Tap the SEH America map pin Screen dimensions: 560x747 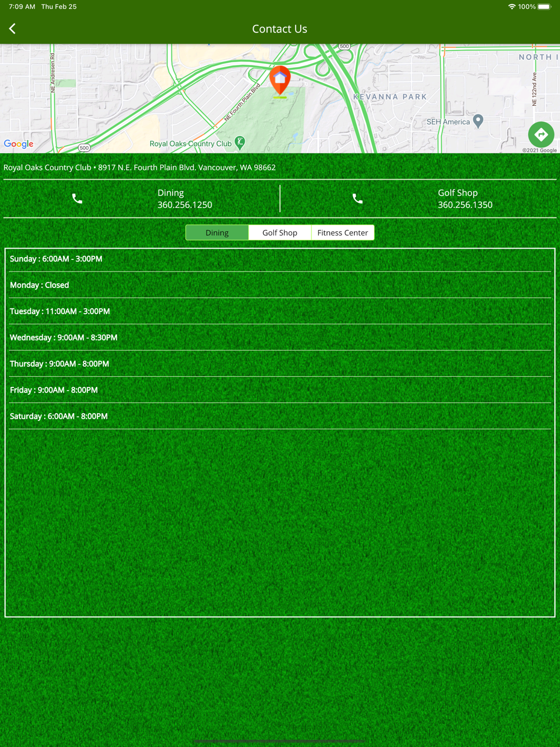[x=478, y=120]
